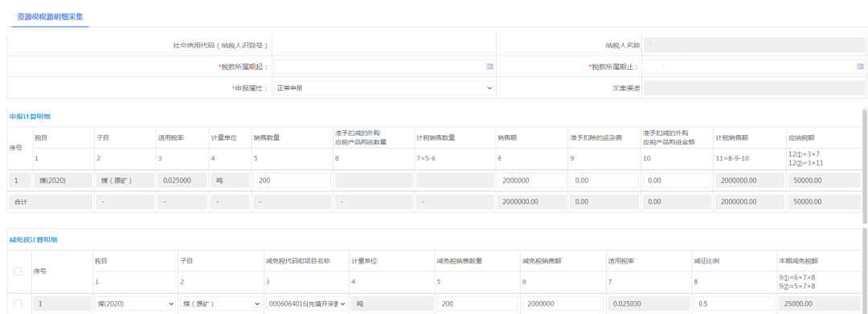Click 销售数量 column header
This screenshot has width=868, height=314.
(x=266, y=137)
